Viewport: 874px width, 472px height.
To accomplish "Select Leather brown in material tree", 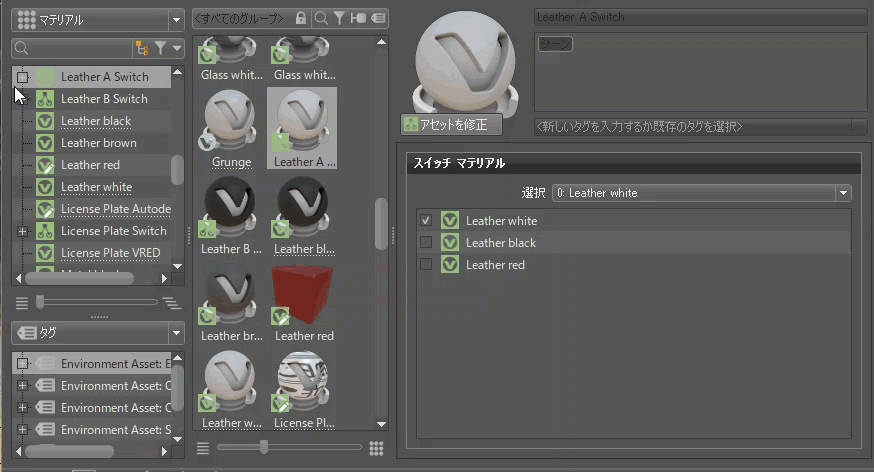I will coord(99,143).
